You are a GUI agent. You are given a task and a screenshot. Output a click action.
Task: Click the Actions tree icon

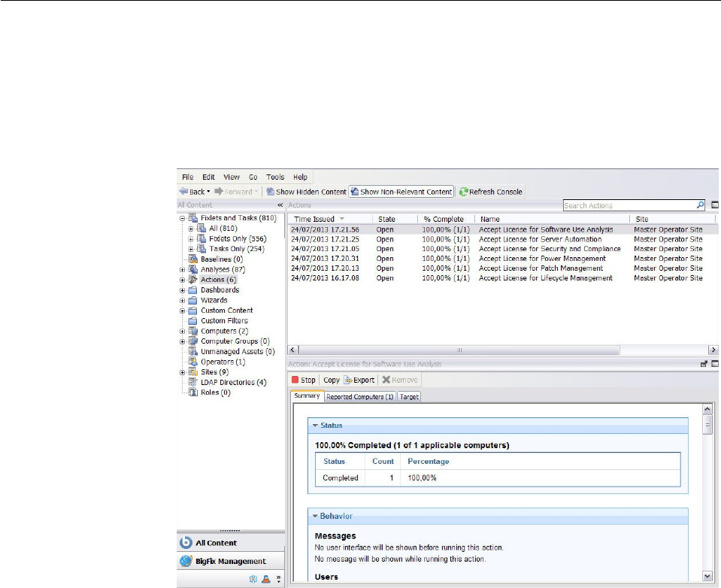(x=193, y=280)
